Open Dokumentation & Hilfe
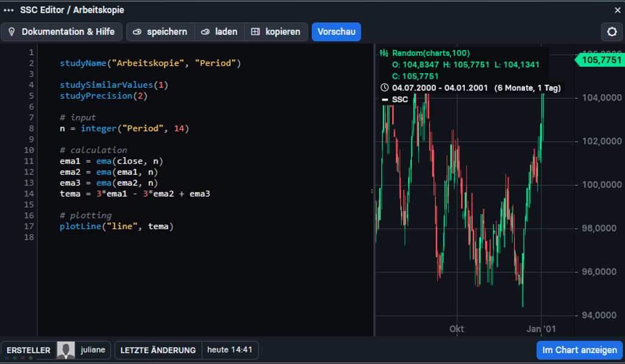625x364 pixels. pyautogui.click(x=62, y=32)
